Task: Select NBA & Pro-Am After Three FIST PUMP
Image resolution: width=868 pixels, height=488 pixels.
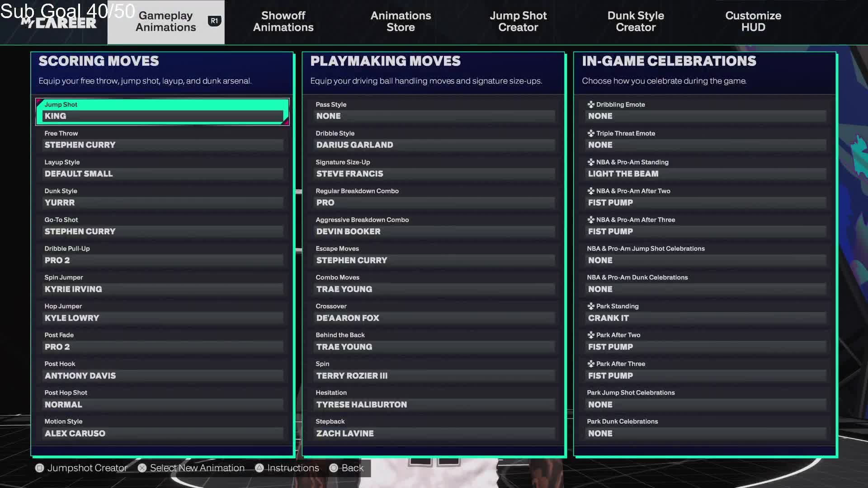Action: [706, 231]
